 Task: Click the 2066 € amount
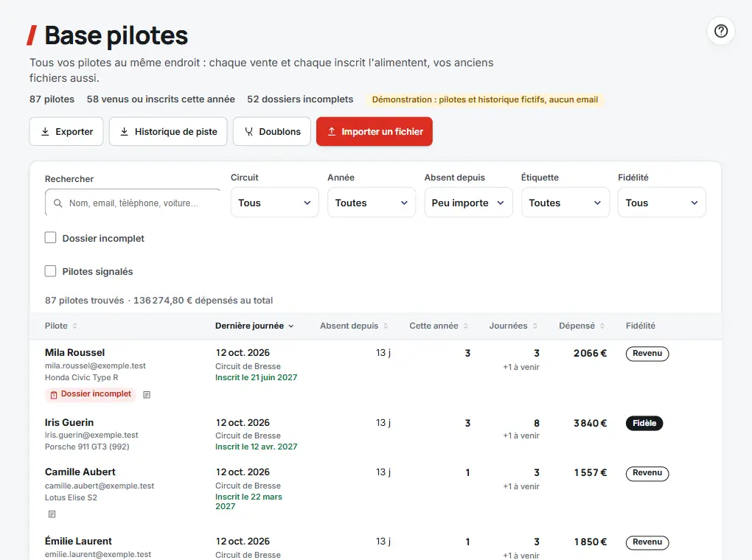[591, 354]
